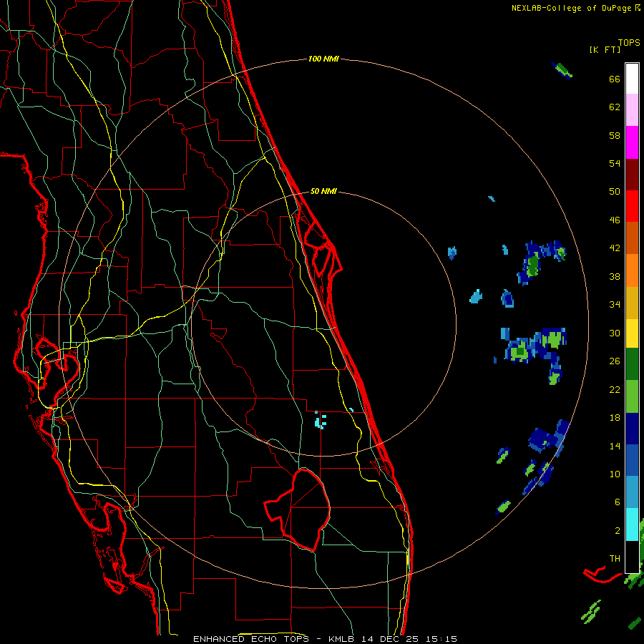Click the light green 22 kft swatch
The image size is (644, 644).
[x=632, y=396]
